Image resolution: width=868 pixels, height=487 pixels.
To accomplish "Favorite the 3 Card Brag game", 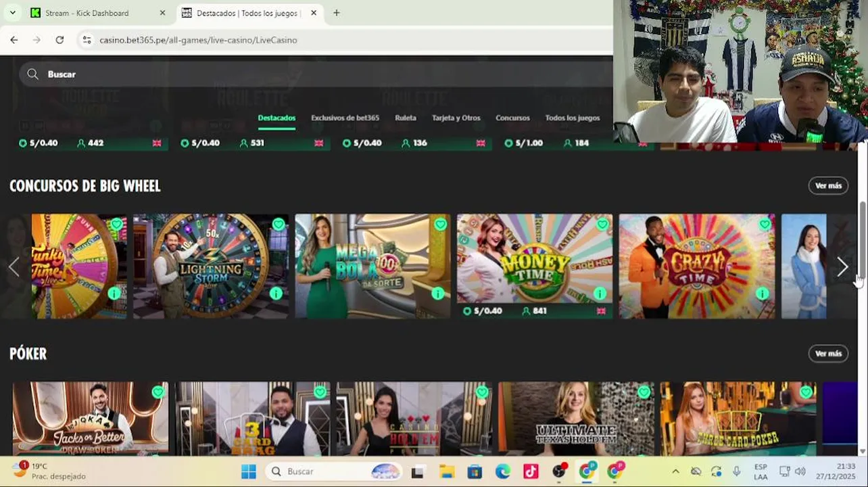I will click(x=320, y=392).
